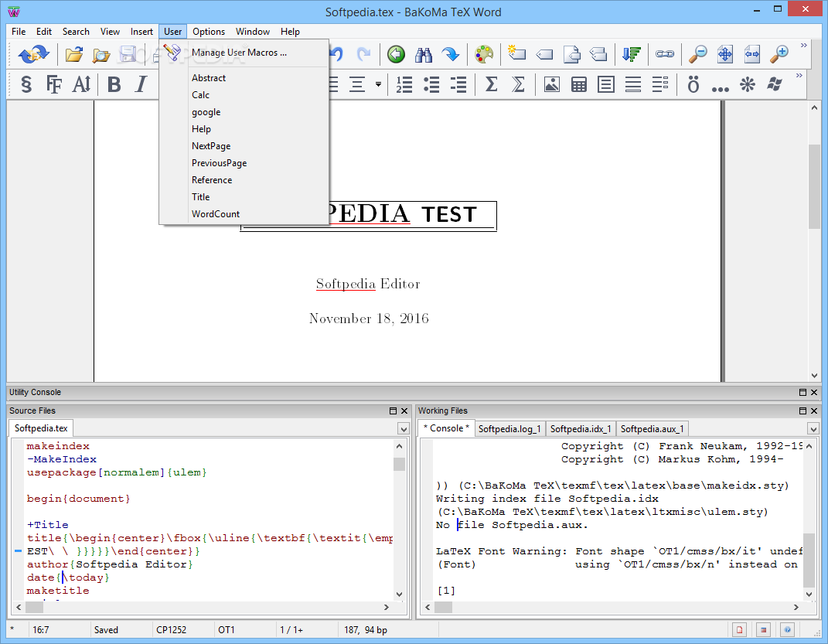Zoom in with the magnifier plus icon

coord(779,54)
